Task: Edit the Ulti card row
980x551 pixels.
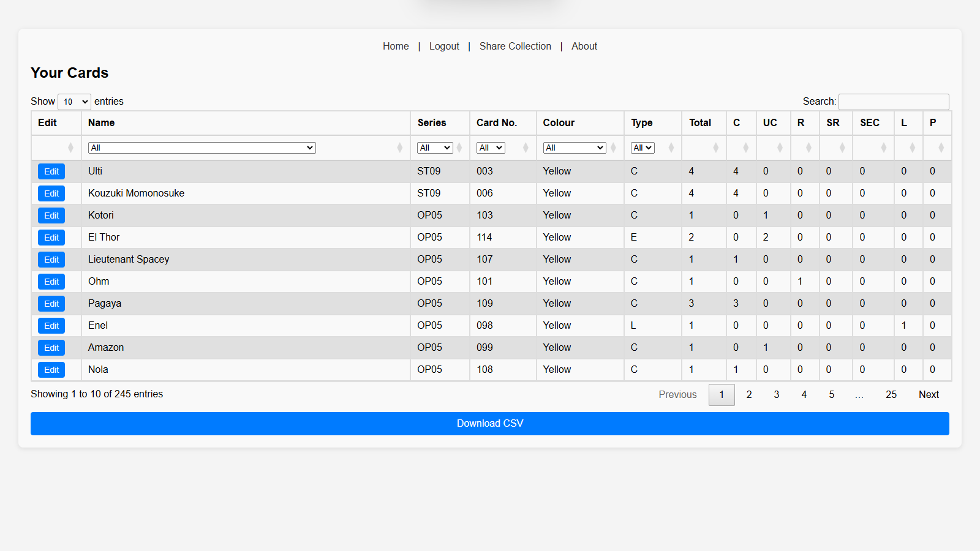Action: click(51, 171)
